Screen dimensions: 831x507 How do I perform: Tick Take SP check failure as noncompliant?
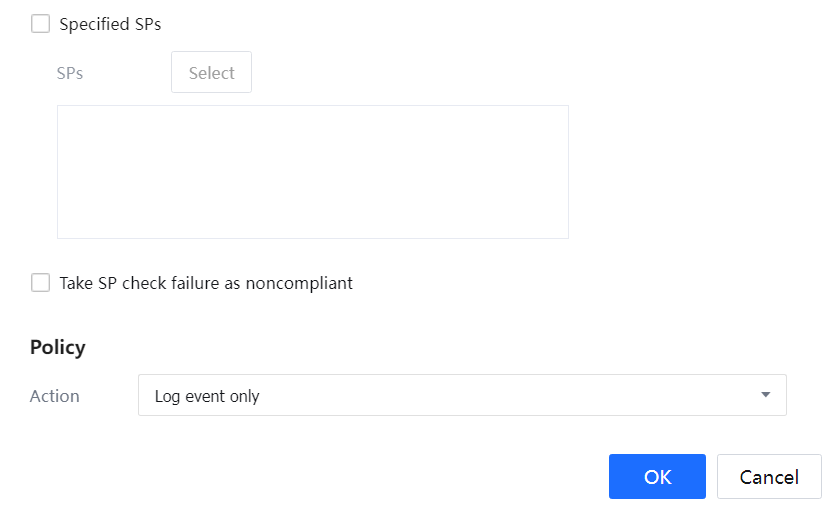(40, 283)
